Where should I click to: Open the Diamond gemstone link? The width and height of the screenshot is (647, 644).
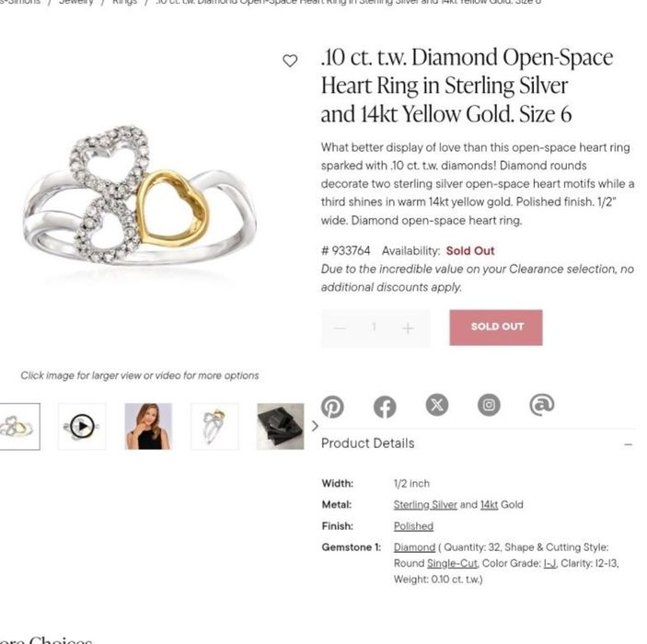[x=414, y=547]
